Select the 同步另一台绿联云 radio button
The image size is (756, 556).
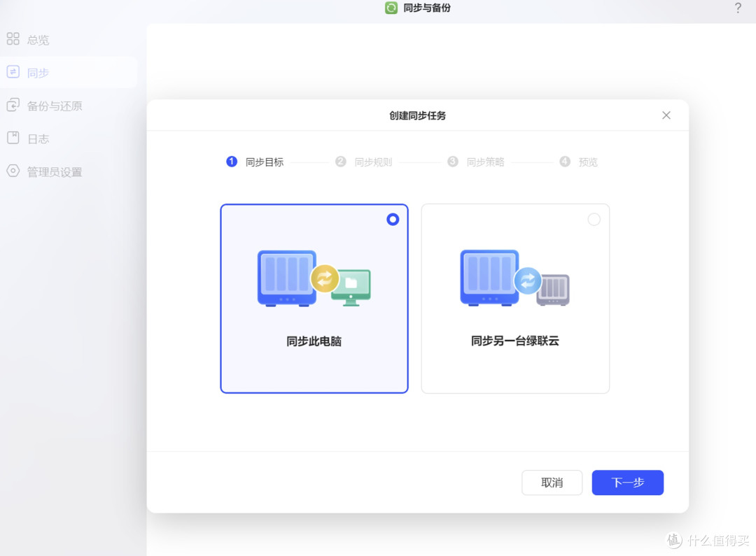tap(594, 220)
